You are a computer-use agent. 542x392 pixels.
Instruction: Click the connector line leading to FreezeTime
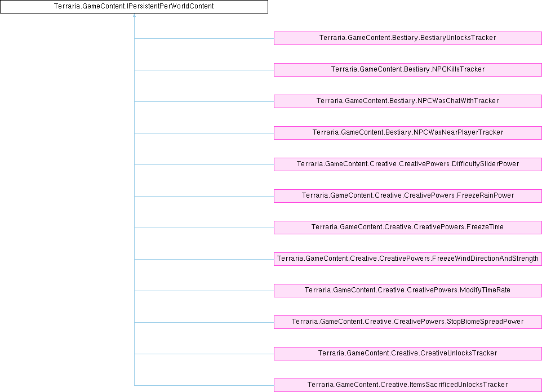204,228
